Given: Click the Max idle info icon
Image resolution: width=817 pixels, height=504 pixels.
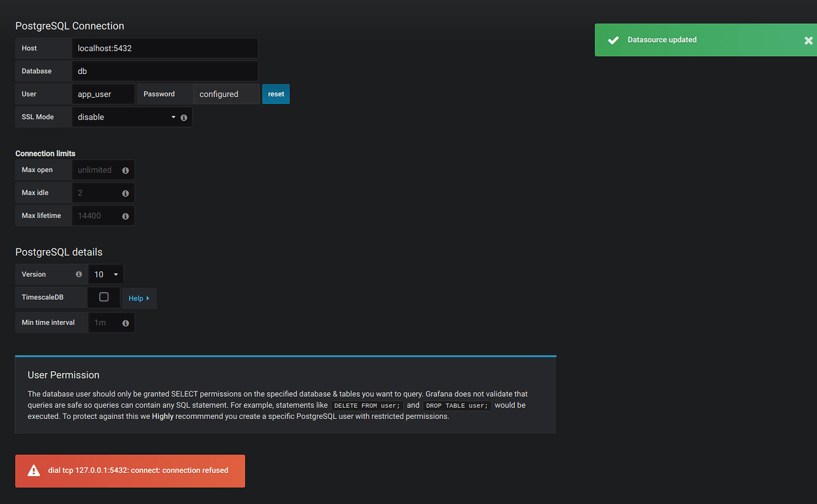Looking at the screenshot, I should coord(125,193).
